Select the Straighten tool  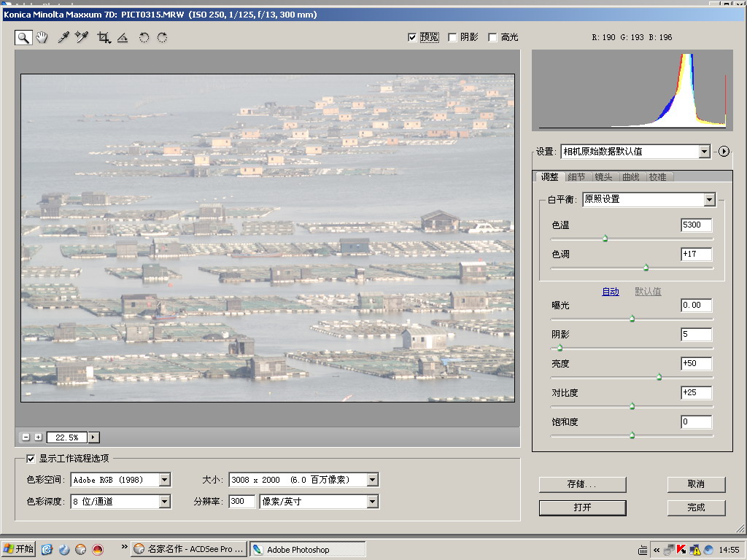(123, 37)
